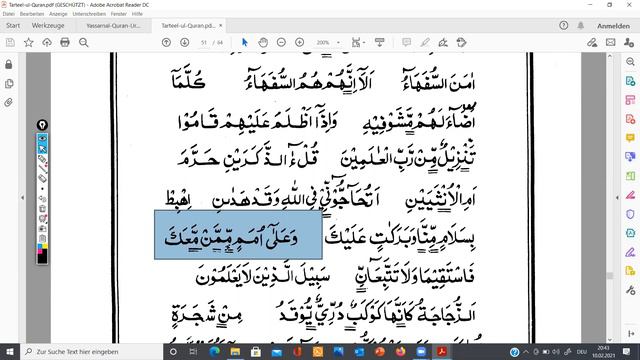
Task: Select the highlighter pen tool
Action: (x=425, y=42)
